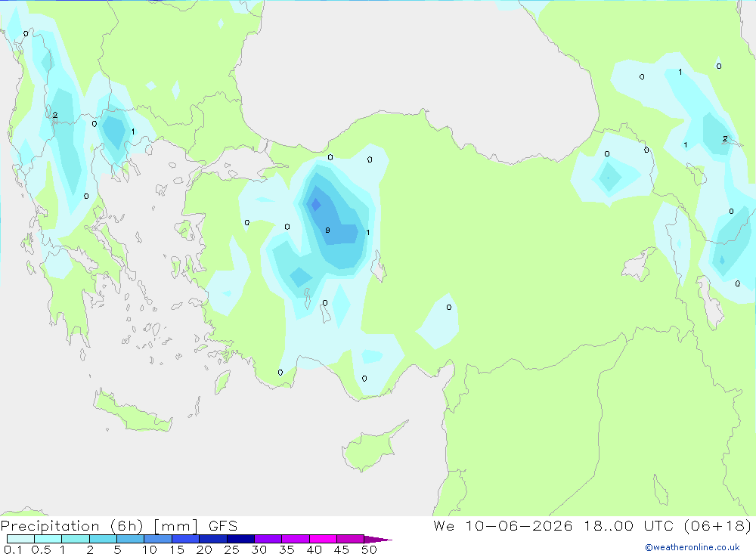Click the over-50 mm purple arrow tip
The height and width of the screenshot is (554, 756).
(377, 539)
